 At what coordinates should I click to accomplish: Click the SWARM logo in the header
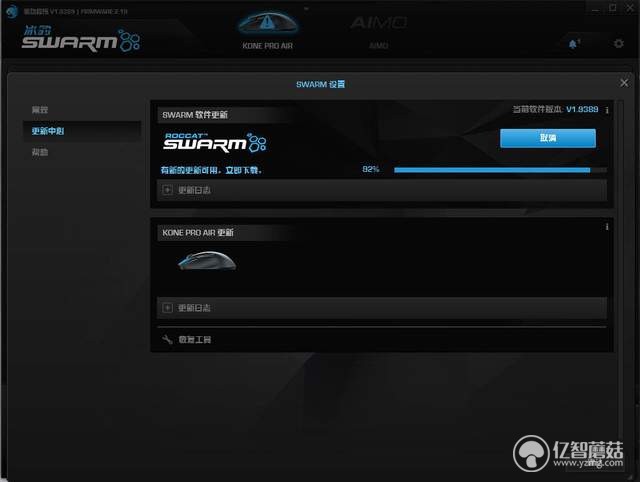click(80, 38)
